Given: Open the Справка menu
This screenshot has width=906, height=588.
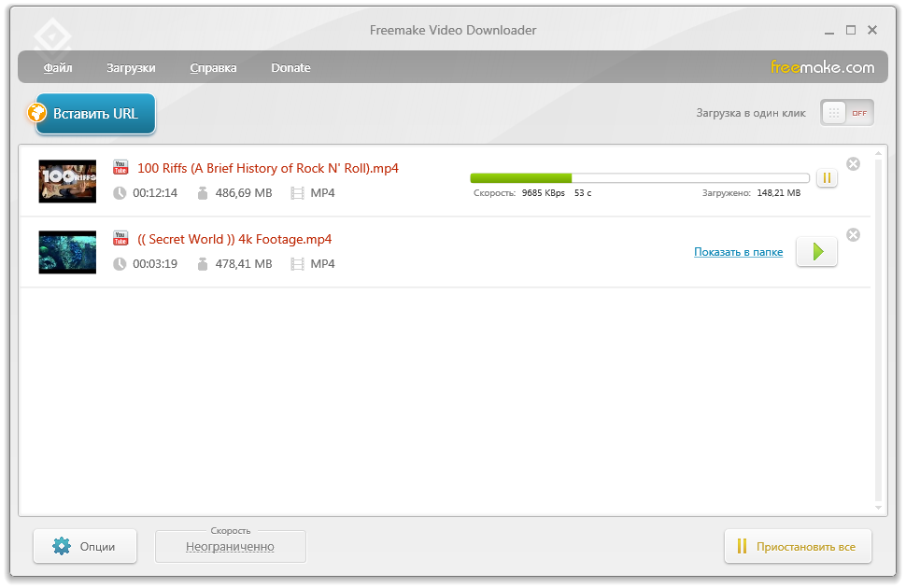Looking at the screenshot, I should click(213, 67).
